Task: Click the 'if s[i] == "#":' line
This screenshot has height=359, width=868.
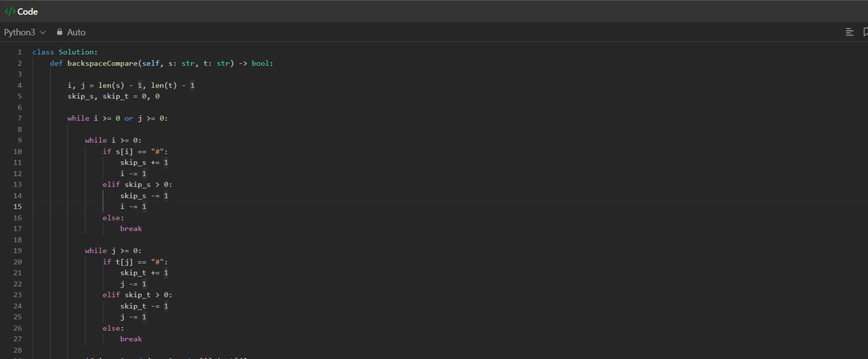Action: (135, 151)
